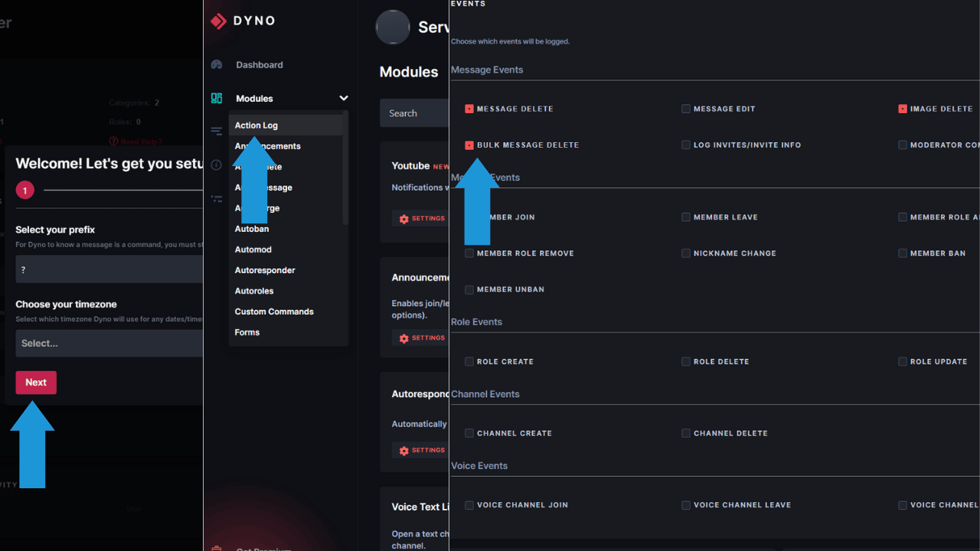Check Channel Create event
Viewport: 980px width, 551px height.
click(x=469, y=433)
